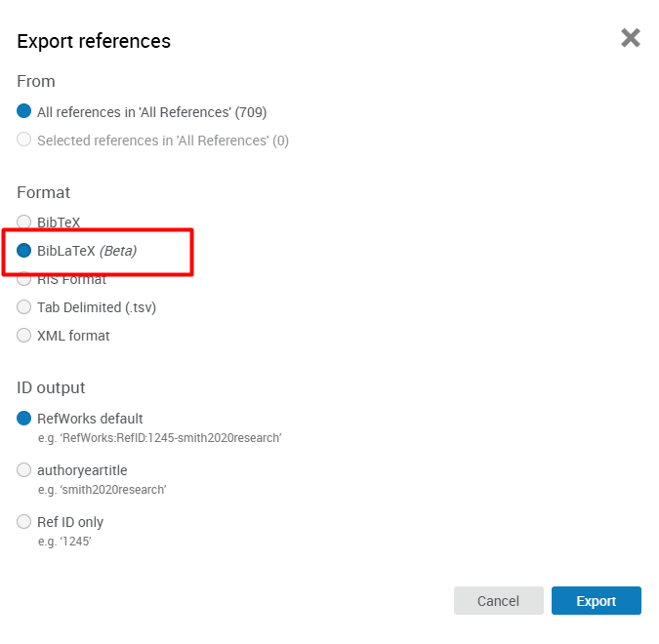The image size is (659, 644).
Task: Choose BibTeX format radio button
Action: pyautogui.click(x=24, y=221)
